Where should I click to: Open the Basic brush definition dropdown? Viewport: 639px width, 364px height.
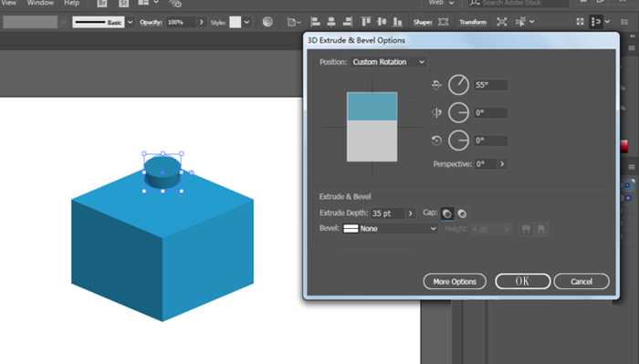(130, 22)
